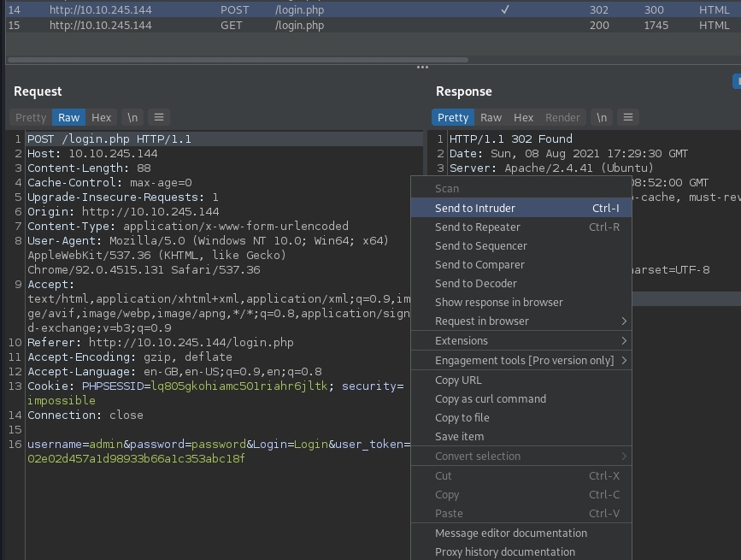Click the panel divider drag handle dots
This screenshot has height=560, width=741.
coord(422,68)
